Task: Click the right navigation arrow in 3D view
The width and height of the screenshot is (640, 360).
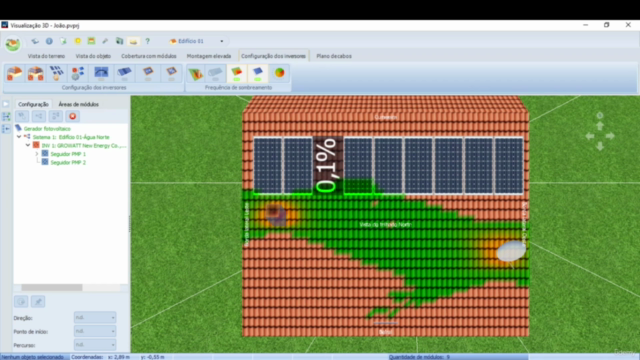Action: (x=610, y=136)
